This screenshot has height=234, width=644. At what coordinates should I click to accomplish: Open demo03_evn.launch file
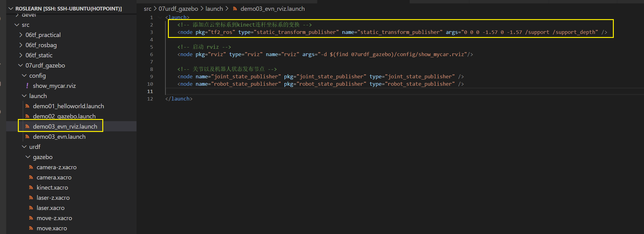tap(59, 137)
